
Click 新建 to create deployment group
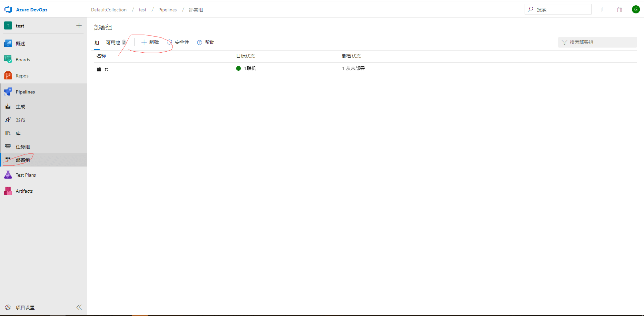click(x=150, y=42)
